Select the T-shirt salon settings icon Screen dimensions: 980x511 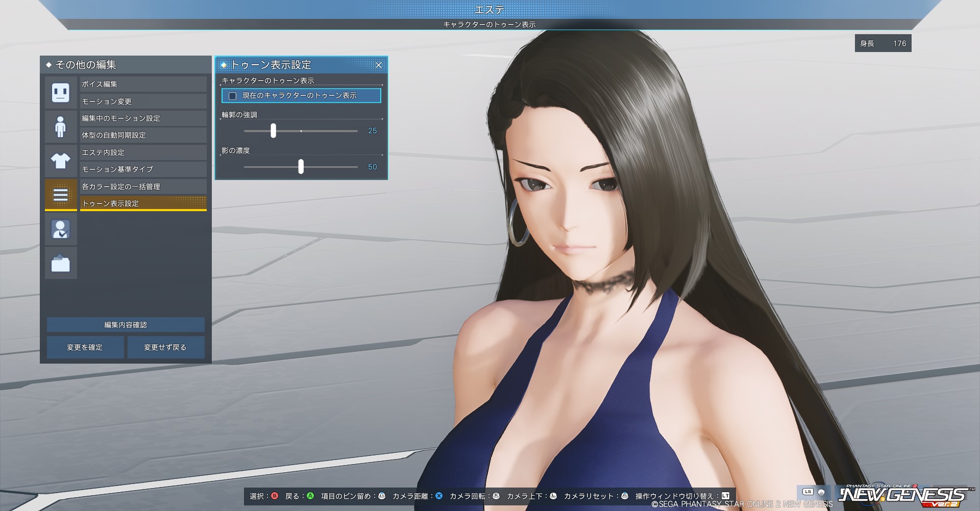coord(61,161)
